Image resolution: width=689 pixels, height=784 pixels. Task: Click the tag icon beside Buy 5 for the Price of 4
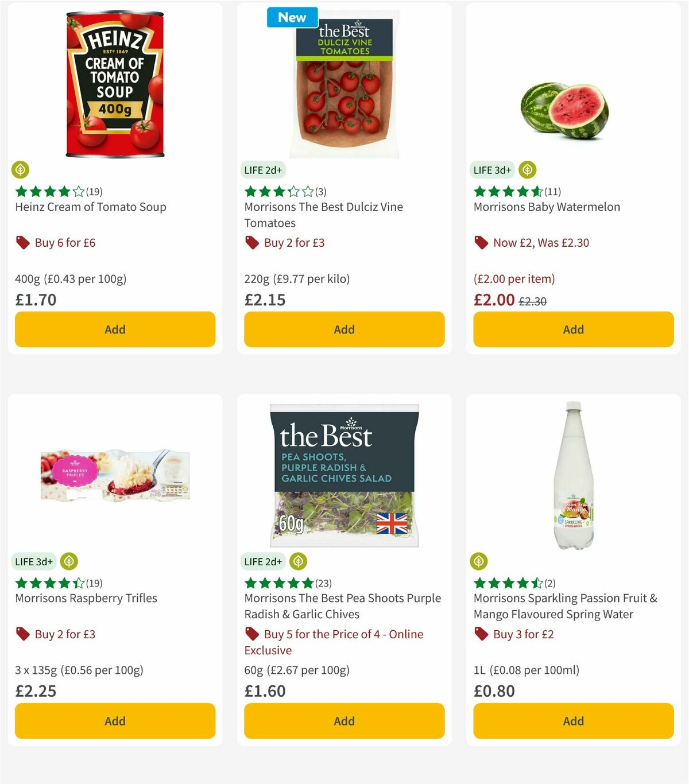click(251, 634)
